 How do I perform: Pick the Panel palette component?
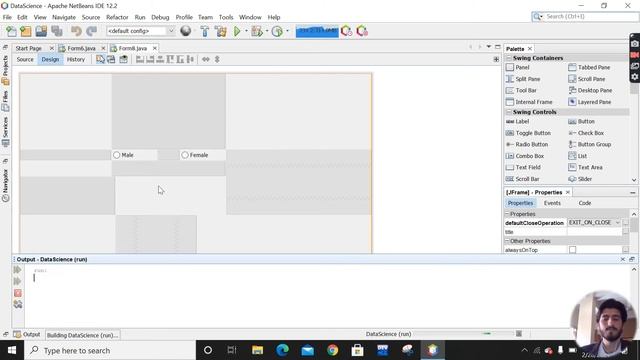[518, 67]
